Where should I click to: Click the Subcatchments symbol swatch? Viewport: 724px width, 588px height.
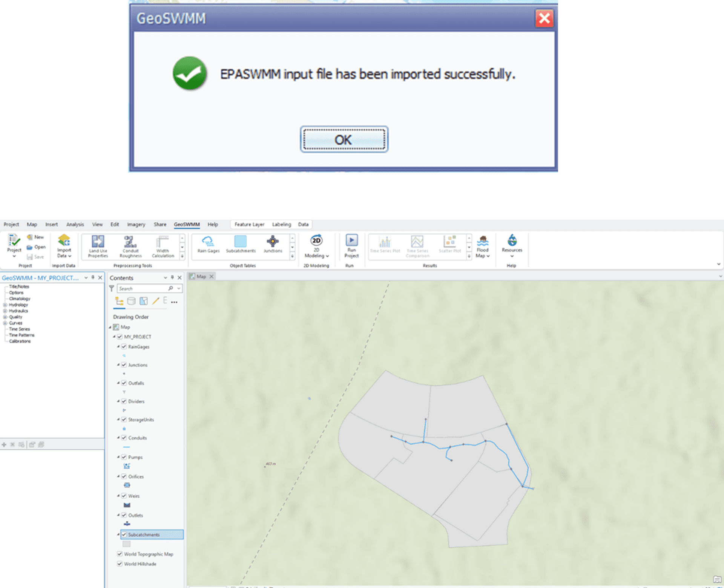click(x=127, y=544)
